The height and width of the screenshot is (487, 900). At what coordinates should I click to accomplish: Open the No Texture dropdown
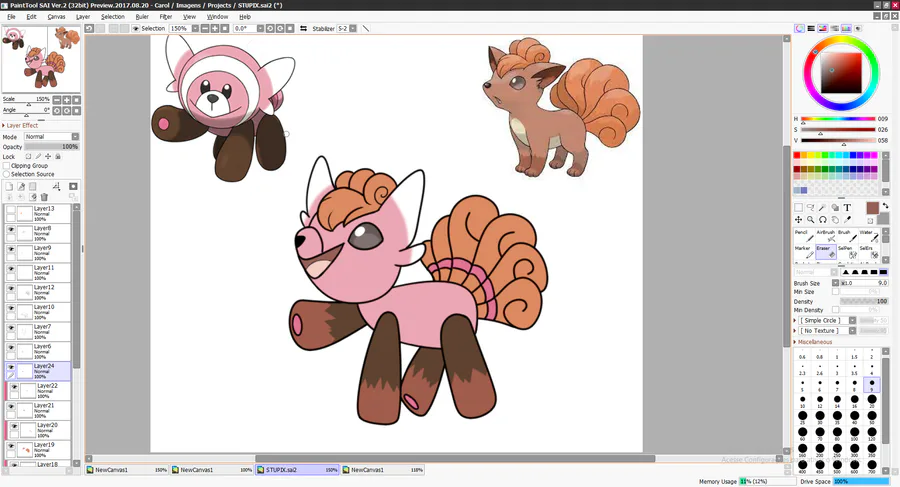[x=853, y=331]
